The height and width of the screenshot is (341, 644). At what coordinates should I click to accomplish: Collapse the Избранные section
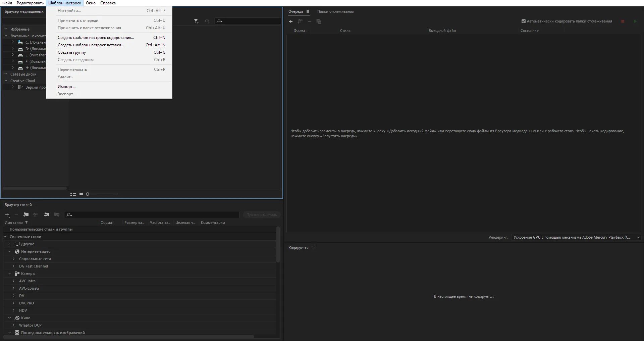tap(6, 29)
